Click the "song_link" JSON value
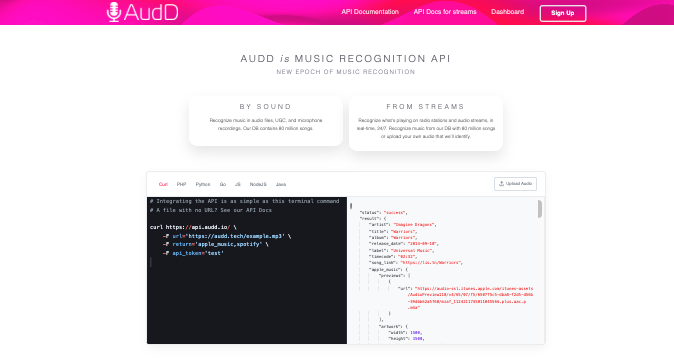 point(431,262)
